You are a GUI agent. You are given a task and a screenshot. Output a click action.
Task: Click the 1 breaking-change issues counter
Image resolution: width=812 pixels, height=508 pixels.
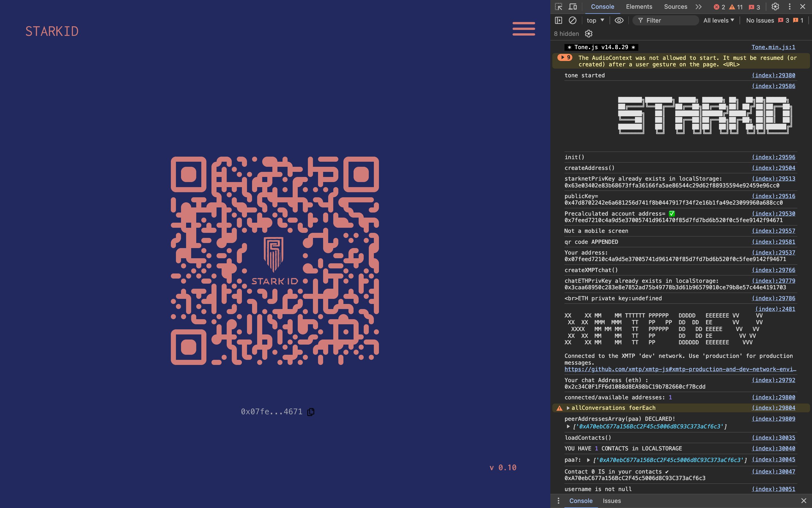798,21
